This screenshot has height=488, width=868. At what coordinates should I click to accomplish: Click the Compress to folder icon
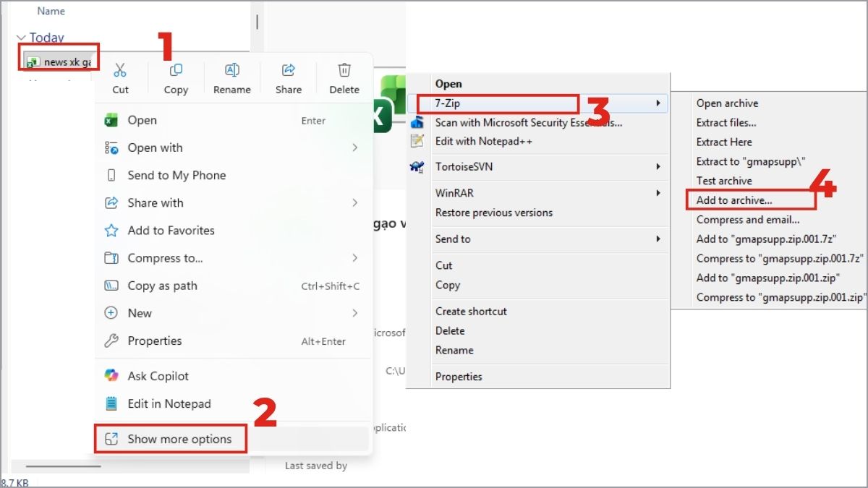[x=111, y=258]
